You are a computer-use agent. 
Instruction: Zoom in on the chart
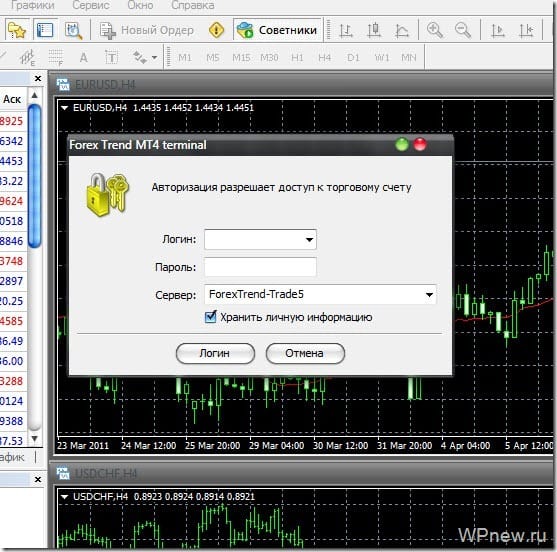435,30
